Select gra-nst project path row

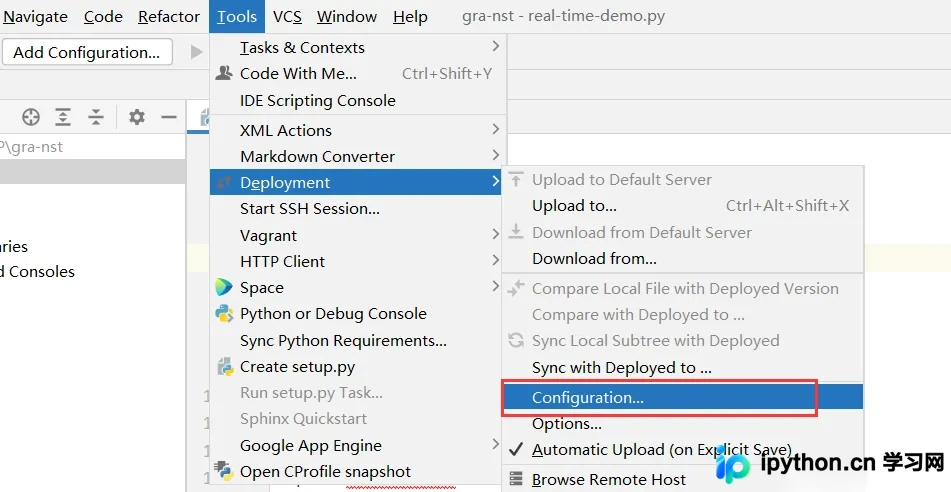tap(93, 147)
